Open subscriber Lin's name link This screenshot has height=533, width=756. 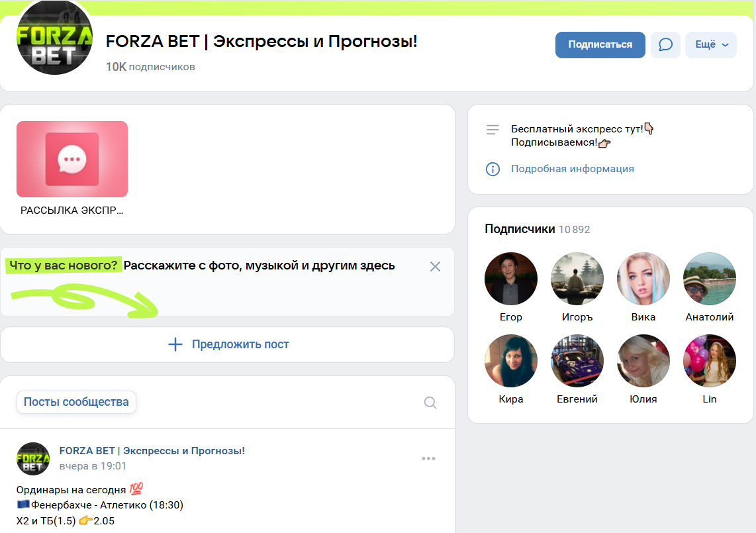coord(709,399)
